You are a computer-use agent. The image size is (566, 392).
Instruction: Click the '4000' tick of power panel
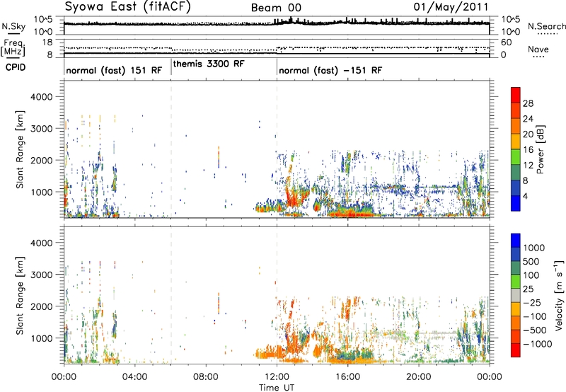pyautogui.click(x=41, y=97)
